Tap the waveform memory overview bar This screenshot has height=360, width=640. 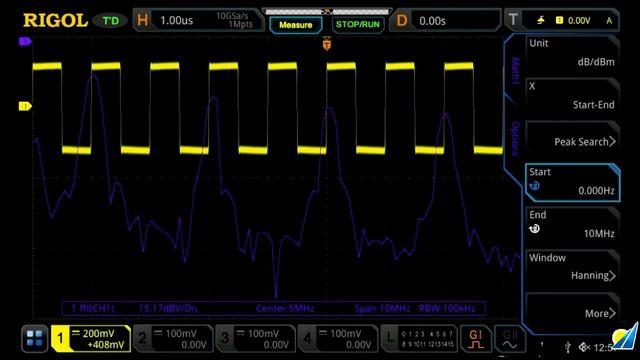click(327, 11)
